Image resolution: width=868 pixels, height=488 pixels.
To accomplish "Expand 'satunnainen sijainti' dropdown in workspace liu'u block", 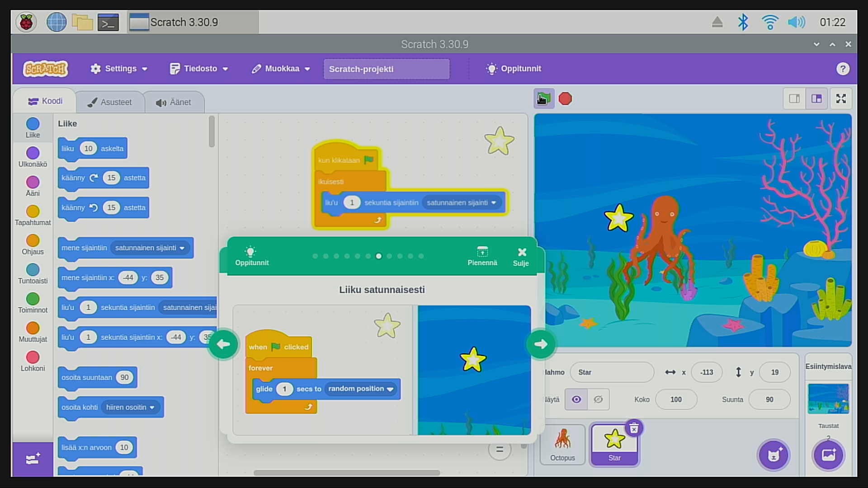I will pos(461,202).
